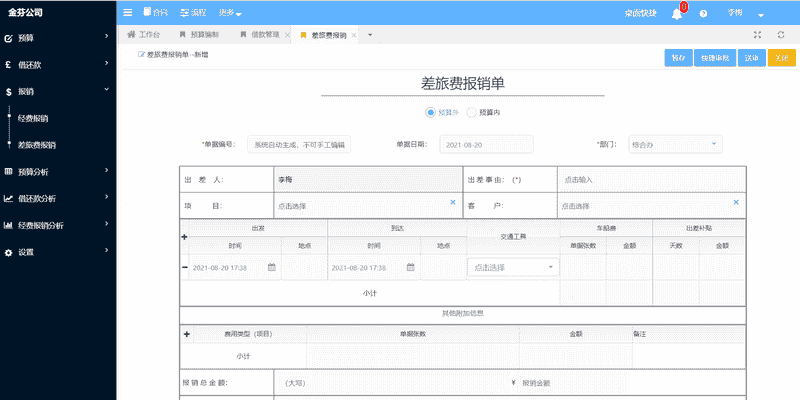Expand the 设置 settings sidebar menu
Image resolution: width=800 pixels, height=400 pixels.
tap(58, 252)
